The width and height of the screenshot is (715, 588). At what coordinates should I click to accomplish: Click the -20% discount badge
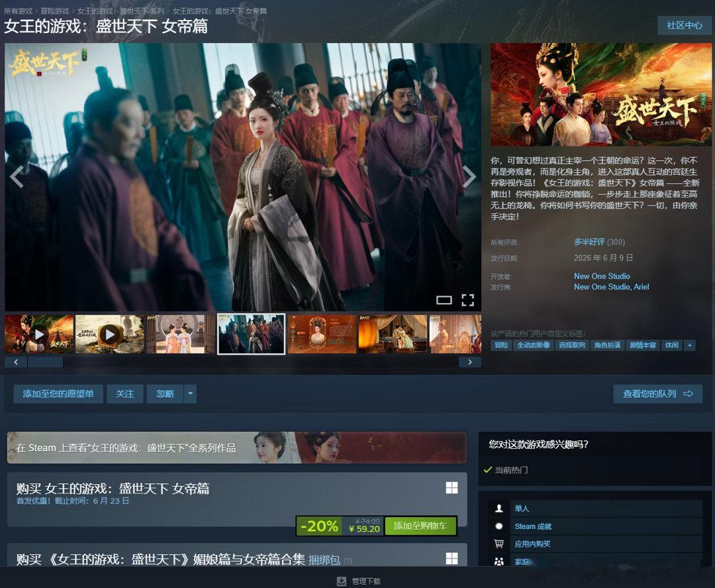pos(319,526)
